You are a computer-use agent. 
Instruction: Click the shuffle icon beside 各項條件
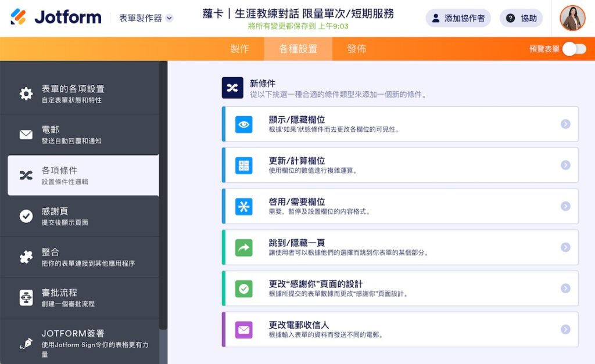[26, 175]
